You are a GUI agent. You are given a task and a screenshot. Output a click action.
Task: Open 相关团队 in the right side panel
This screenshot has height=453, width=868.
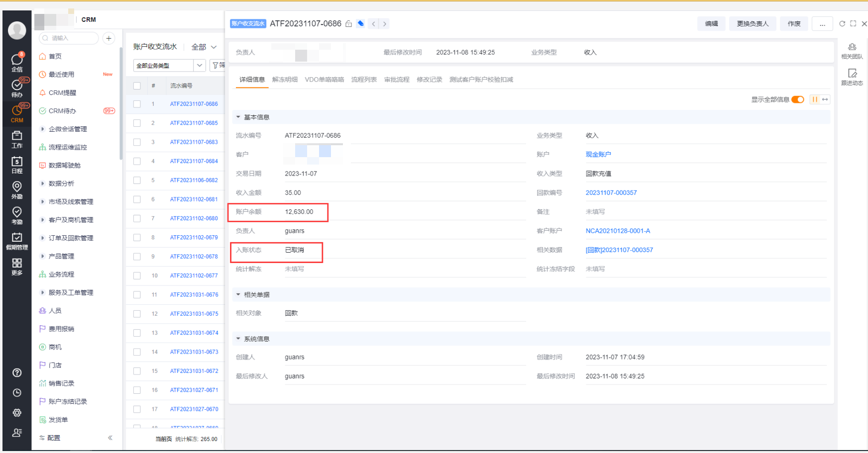pyautogui.click(x=853, y=50)
